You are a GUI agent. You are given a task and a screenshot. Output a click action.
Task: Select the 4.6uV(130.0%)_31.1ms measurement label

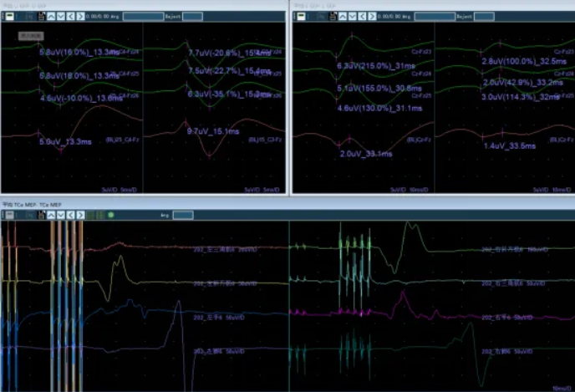click(x=379, y=108)
